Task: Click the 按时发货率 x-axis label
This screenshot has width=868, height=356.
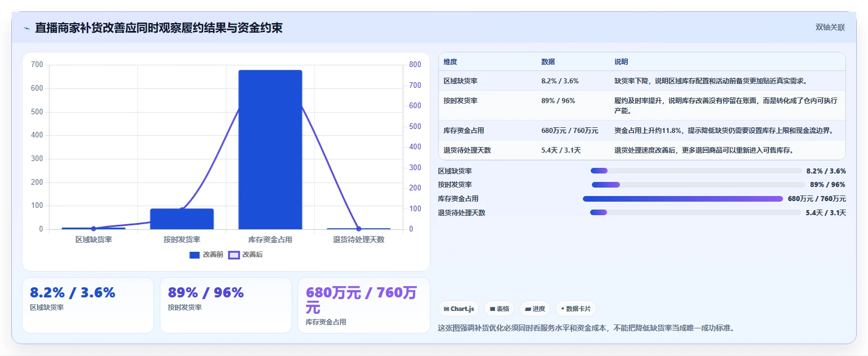Action: coord(182,240)
